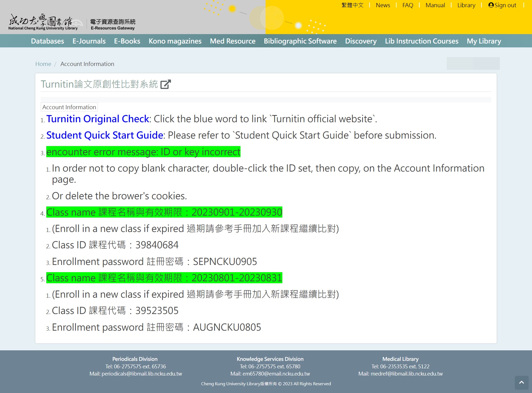Click the double-click the ID set instruction

point(268,174)
